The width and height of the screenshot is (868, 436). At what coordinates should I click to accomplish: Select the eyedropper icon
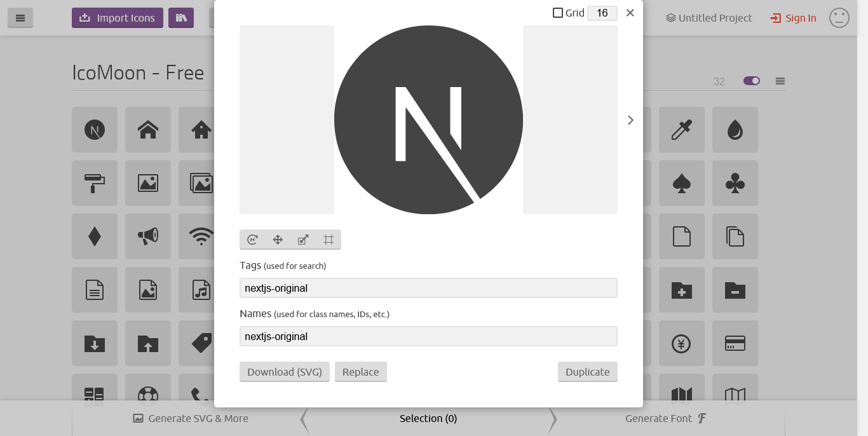682,130
